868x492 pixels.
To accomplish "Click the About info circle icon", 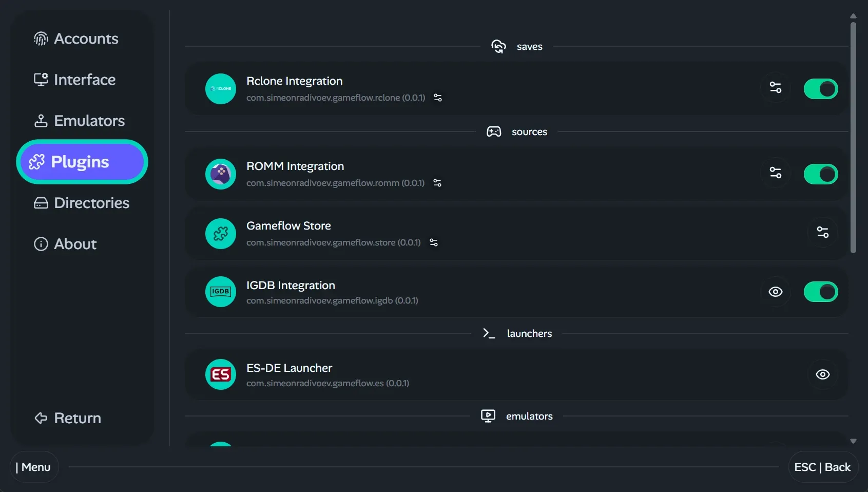I will [41, 244].
